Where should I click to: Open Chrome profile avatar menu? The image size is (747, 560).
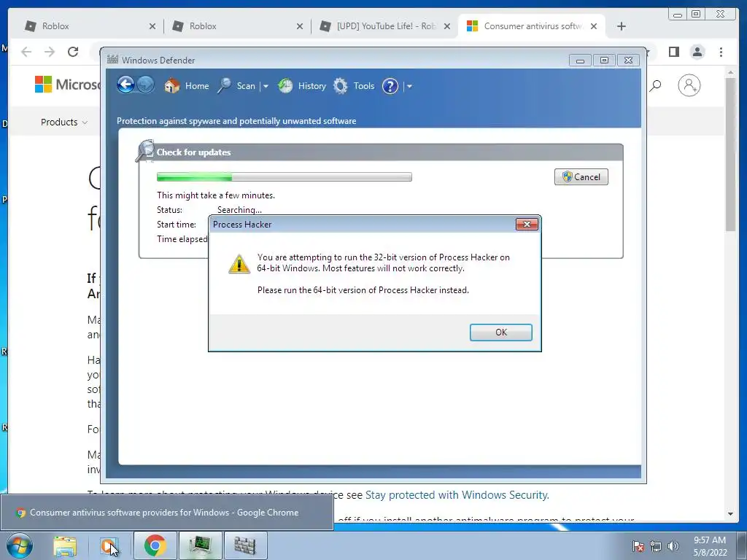click(697, 52)
